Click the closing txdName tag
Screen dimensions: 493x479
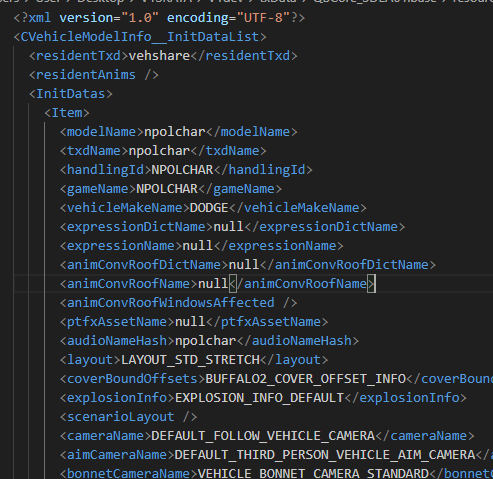tap(228, 151)
